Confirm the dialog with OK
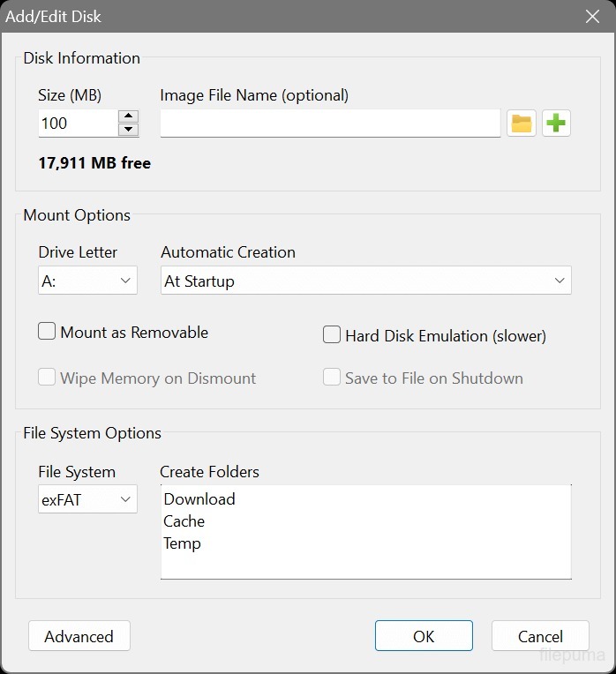The height and width of the screenshot is (674, 616). (x=424, y=636)
